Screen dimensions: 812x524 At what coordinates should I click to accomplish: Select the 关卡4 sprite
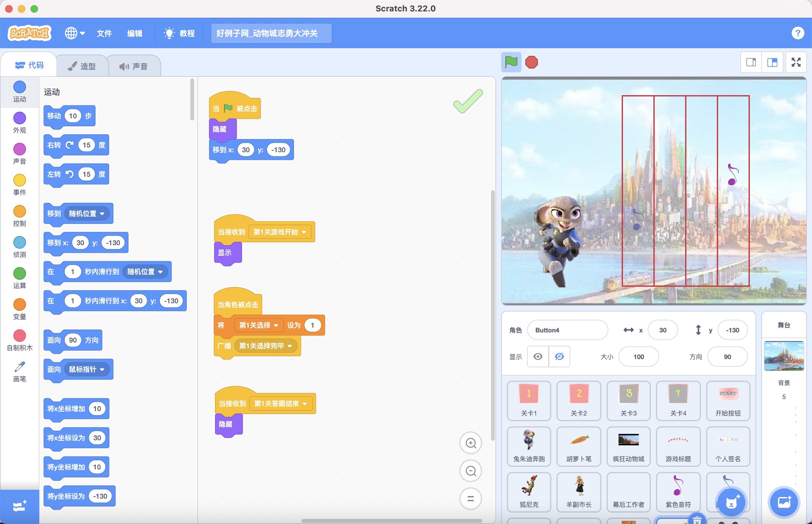678,401
